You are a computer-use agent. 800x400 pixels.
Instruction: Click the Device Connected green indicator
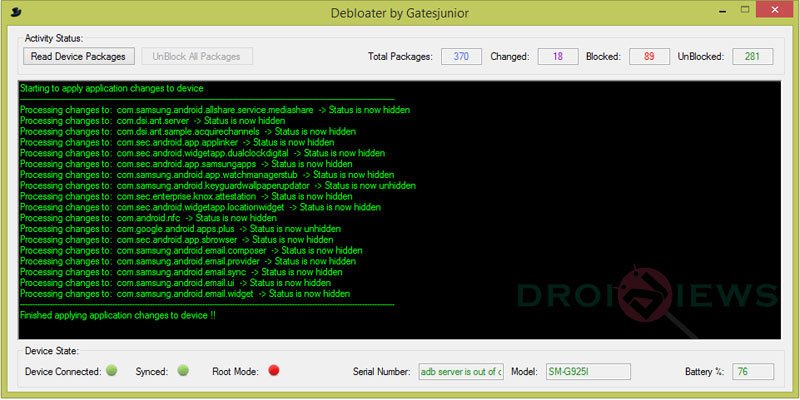[112, 370]
